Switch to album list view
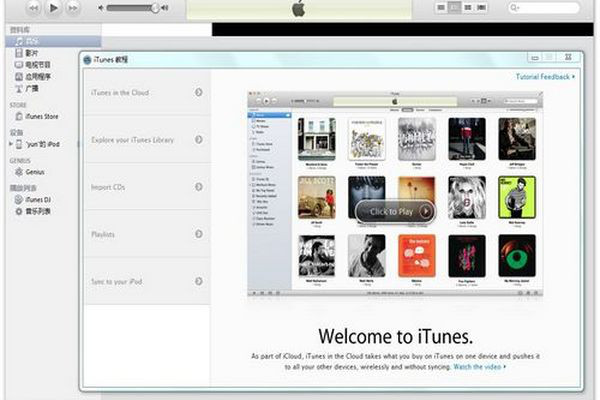 click(454, 7)
